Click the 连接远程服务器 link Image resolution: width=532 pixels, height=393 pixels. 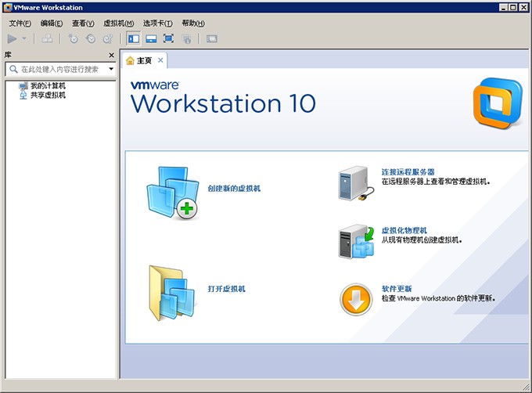click(408, 172)
